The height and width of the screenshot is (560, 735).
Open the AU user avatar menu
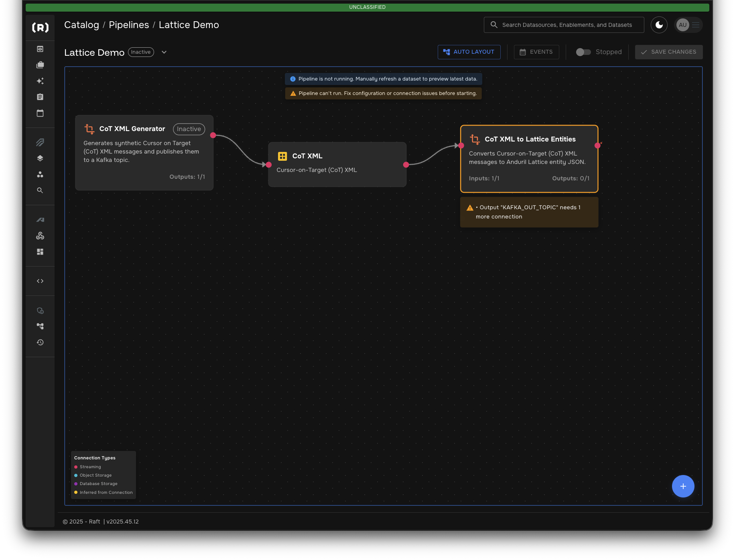point(688,25)
